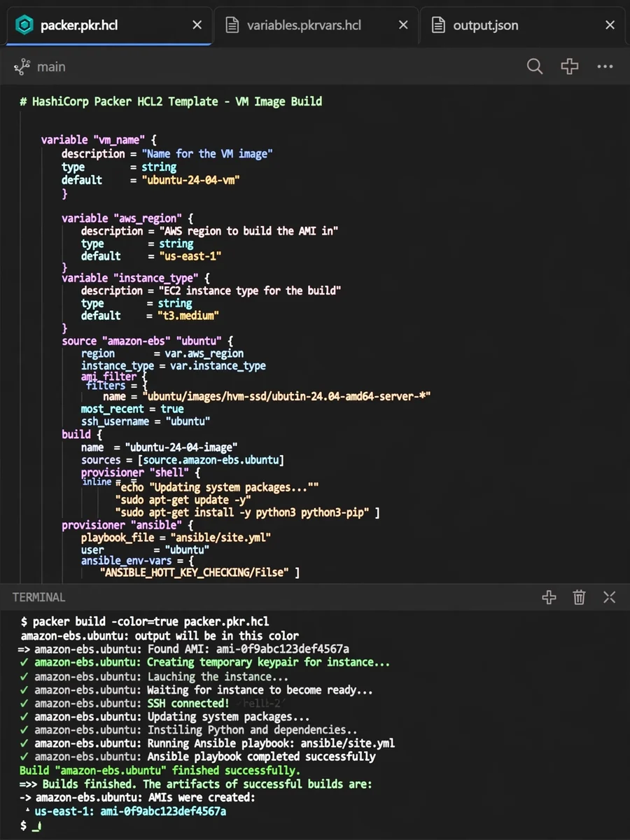630x840 pixels.
Task: Click the TERMINAL panel label
Action: point(38,597)
